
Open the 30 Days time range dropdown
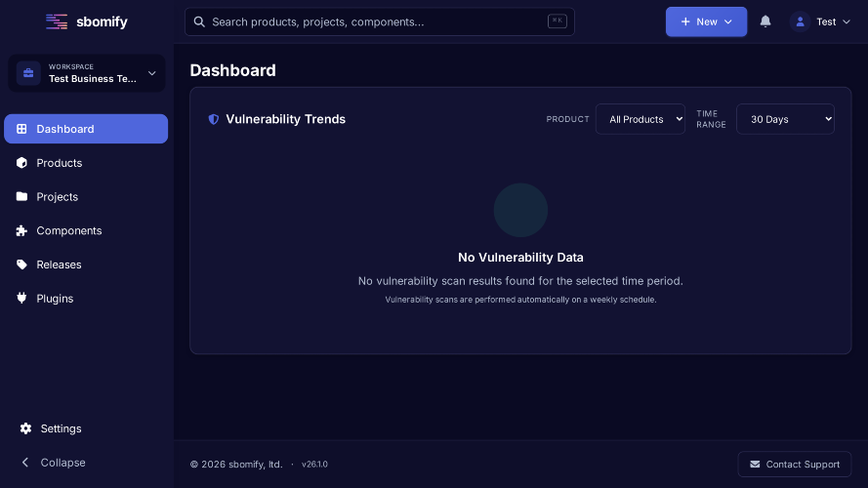click(785, 119)
